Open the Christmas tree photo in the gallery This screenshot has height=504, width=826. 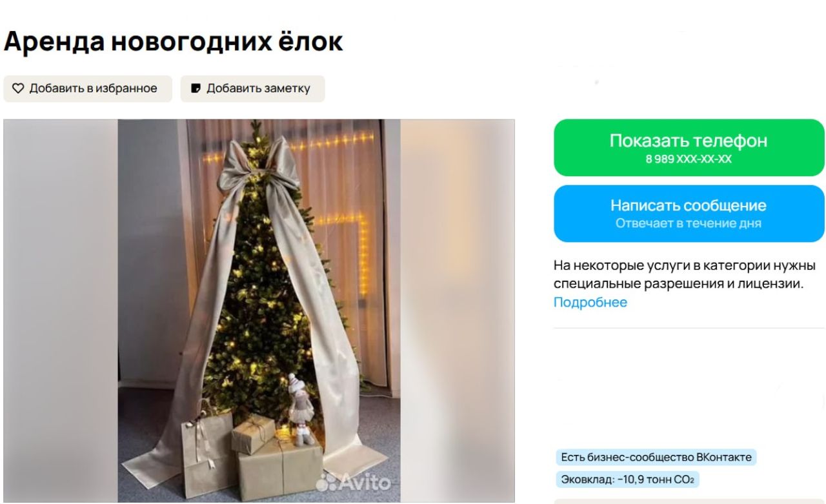(259, 310)
